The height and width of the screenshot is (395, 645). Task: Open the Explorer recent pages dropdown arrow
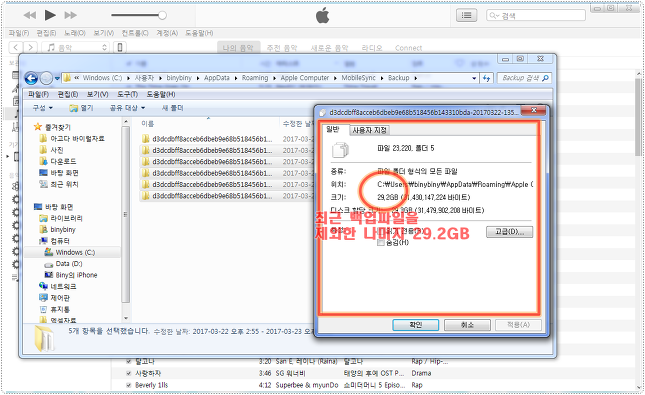coord(57,78)
